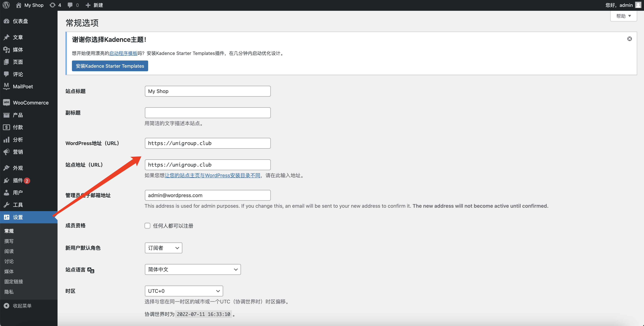Open 撰写 settings submenu
The image size is (644, 326).
(9, 241)
